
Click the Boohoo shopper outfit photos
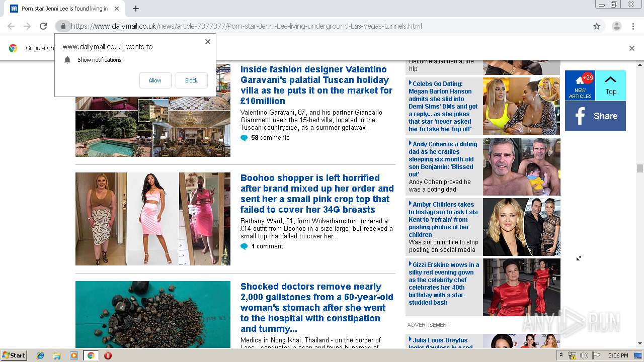153,219
